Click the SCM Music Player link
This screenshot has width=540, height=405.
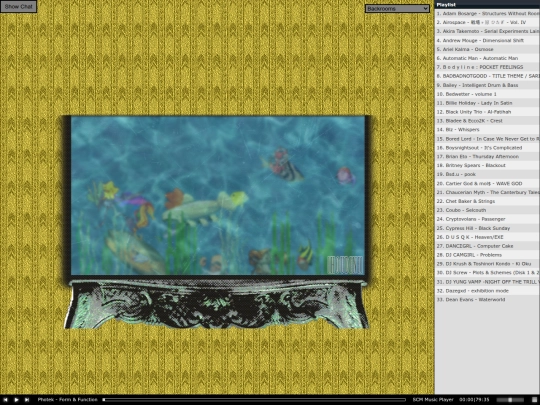click(433, 399)
